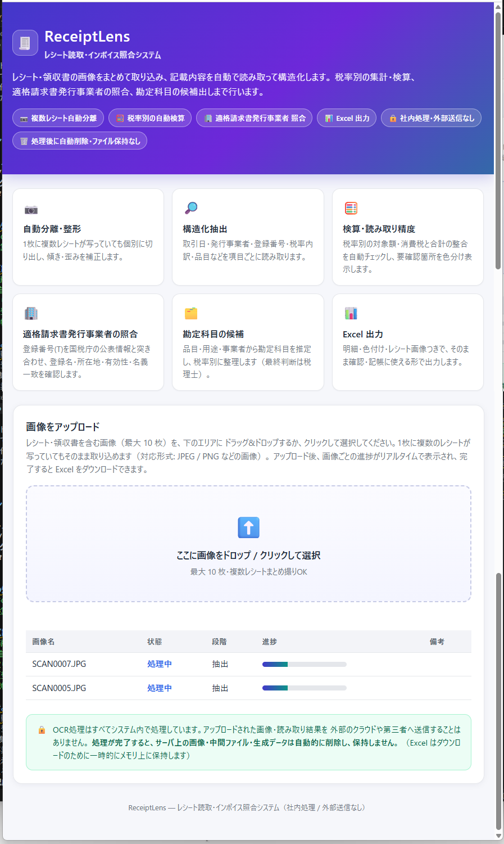Viewport: 504px width, 844px height.
Task: Select the Excel 出力 header badge
Action: coord(347,118)
